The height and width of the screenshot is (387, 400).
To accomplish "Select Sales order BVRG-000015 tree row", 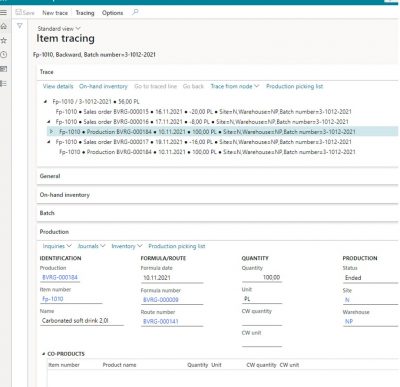I will [x=203, y=112].
